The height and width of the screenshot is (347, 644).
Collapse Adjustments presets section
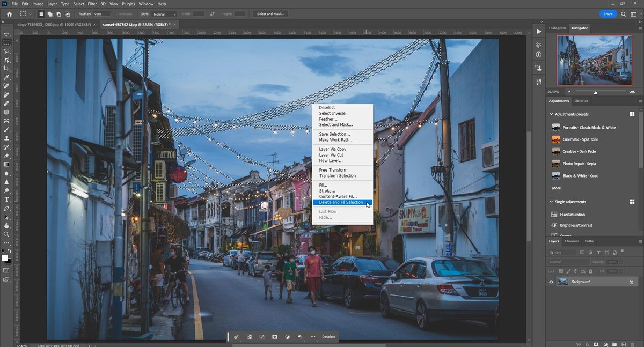pos(551,114)
